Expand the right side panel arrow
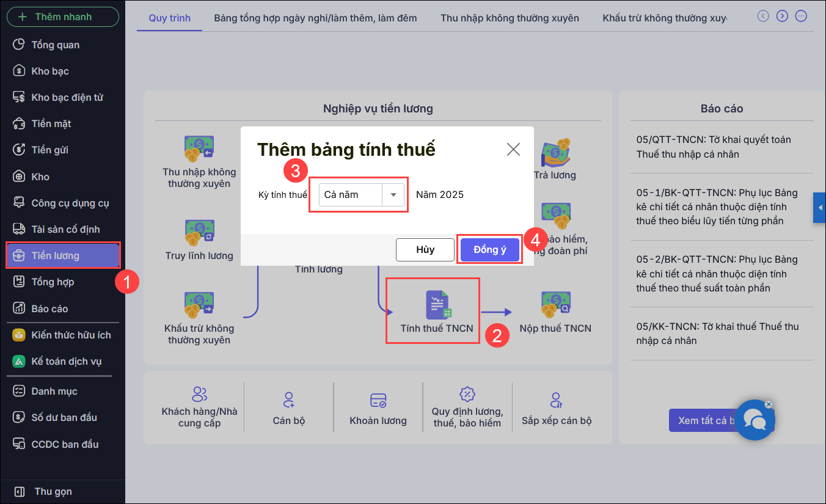 click(x=820, y=208)
